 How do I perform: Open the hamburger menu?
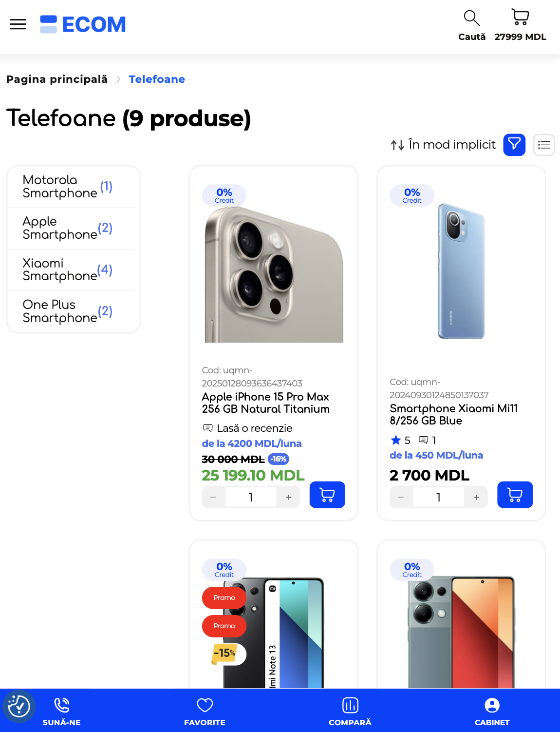click(18, 24)
